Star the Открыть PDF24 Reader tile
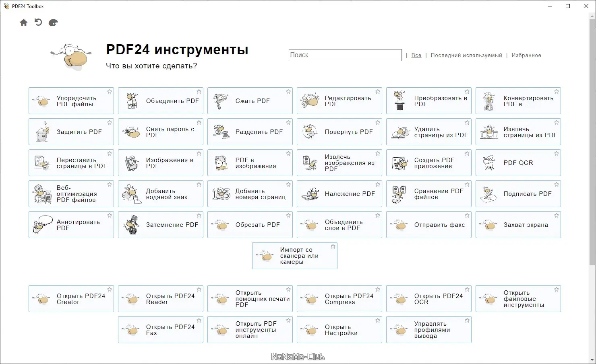596x364 pixels. [x=199, y=290]
